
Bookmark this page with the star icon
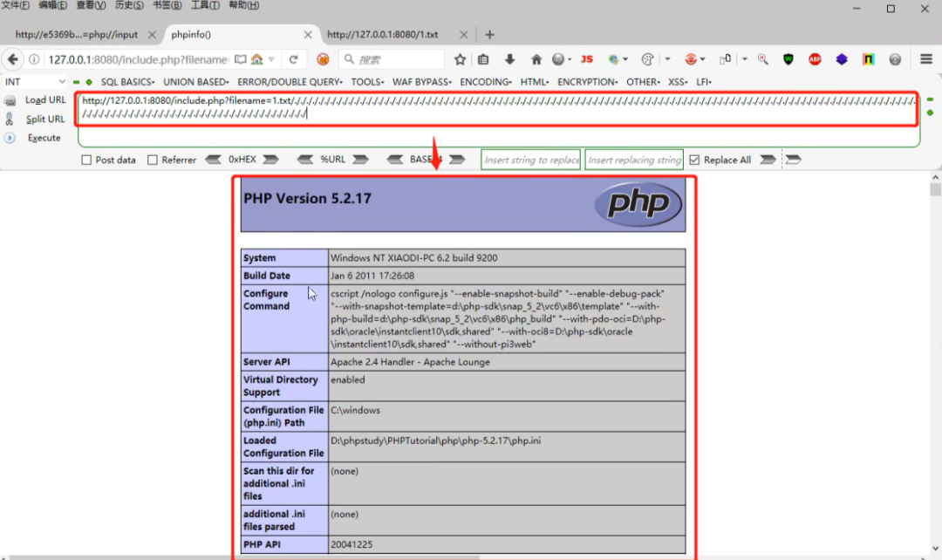pyautogui.click(x=461, y=59)
